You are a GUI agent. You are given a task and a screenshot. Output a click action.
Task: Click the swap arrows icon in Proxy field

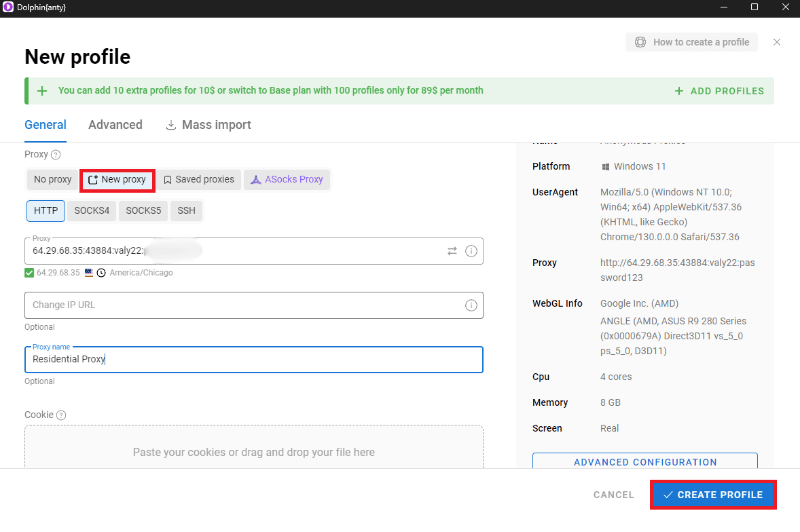pyautogui.click(x=452, y=251)
